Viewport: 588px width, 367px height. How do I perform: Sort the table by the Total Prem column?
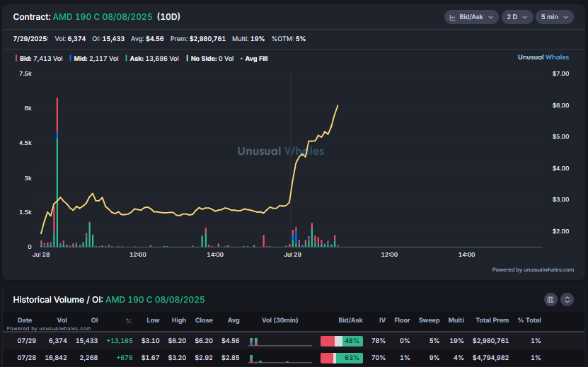click(492, 320)
